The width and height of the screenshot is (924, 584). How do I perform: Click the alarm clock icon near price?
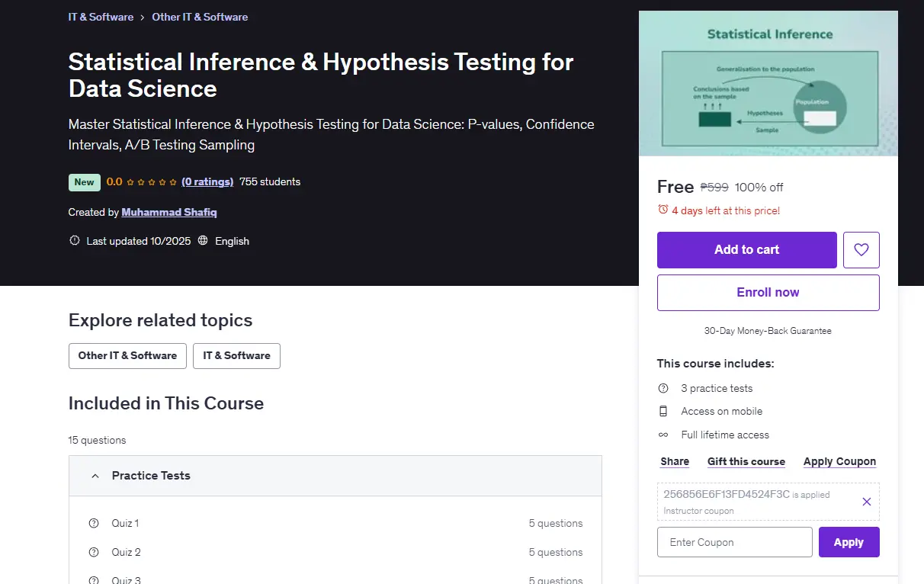click(663, 210)
